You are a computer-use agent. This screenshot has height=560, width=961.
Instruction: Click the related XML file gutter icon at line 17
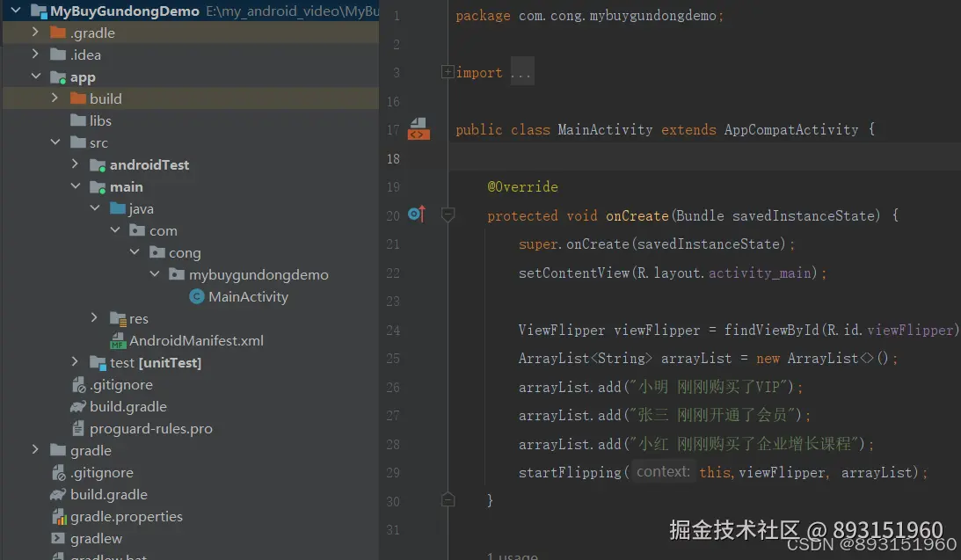click(x=419, y=129)
